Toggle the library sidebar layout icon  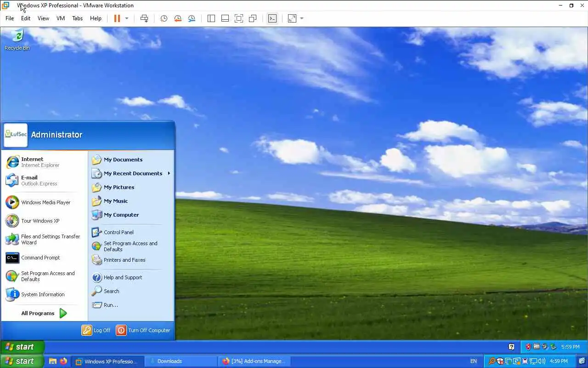point(211,18)
